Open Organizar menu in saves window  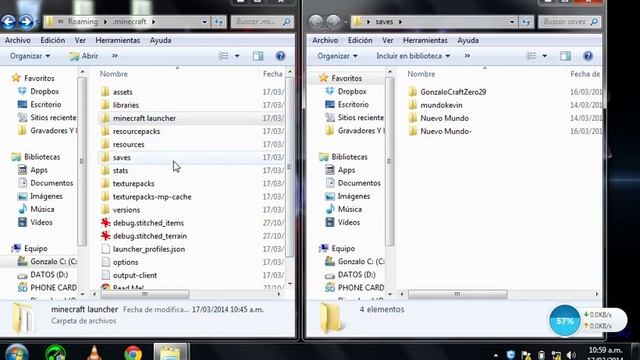337,56
